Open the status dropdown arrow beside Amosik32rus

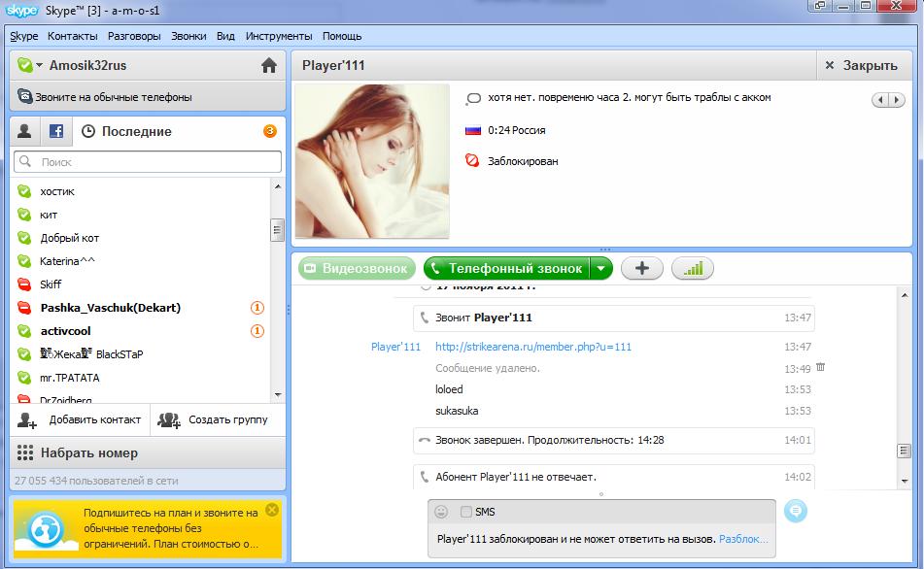tap(40, 65)
